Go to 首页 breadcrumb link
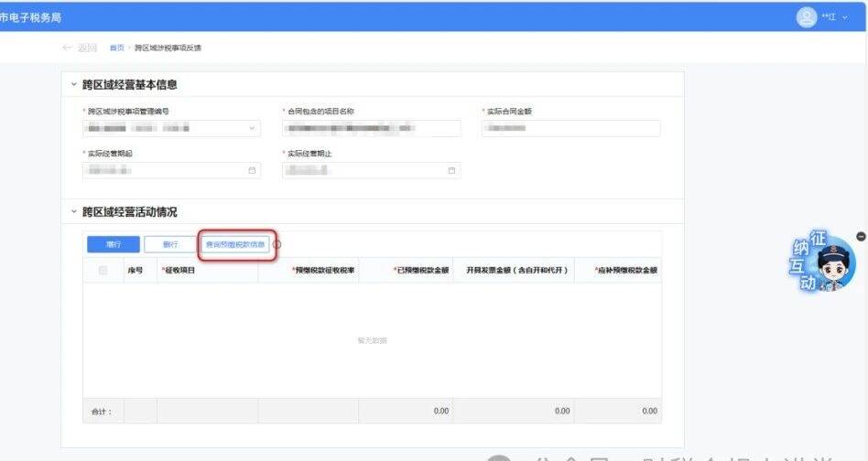The width and height of the screenshot is (868, 461). coord(116,48)
